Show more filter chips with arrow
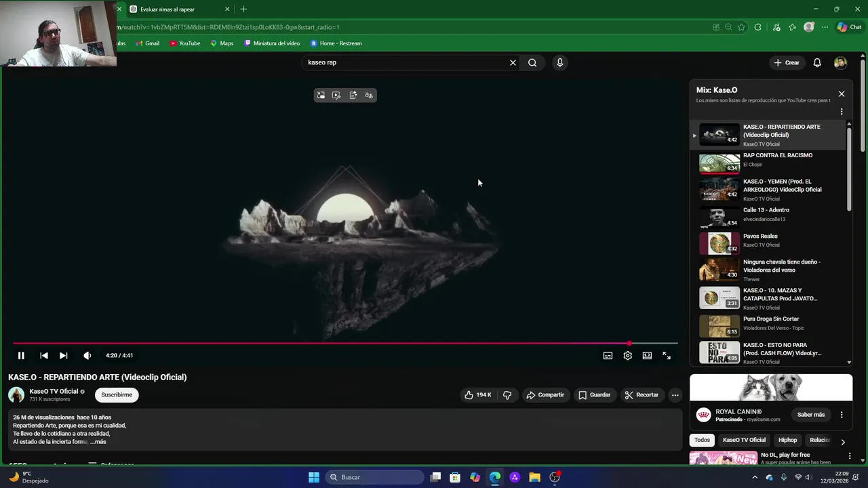 click(843, 442)
